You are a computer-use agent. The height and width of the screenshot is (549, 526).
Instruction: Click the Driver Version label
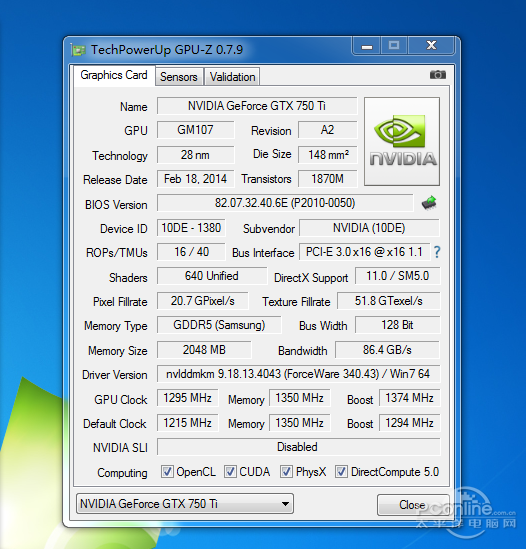[115, 375]
